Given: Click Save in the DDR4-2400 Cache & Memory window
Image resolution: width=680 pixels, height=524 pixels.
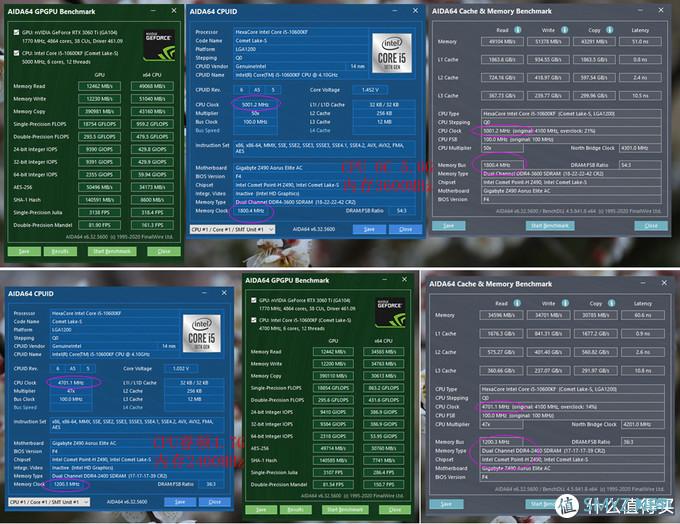Looking at the screenshot, I should coord(446,504).
